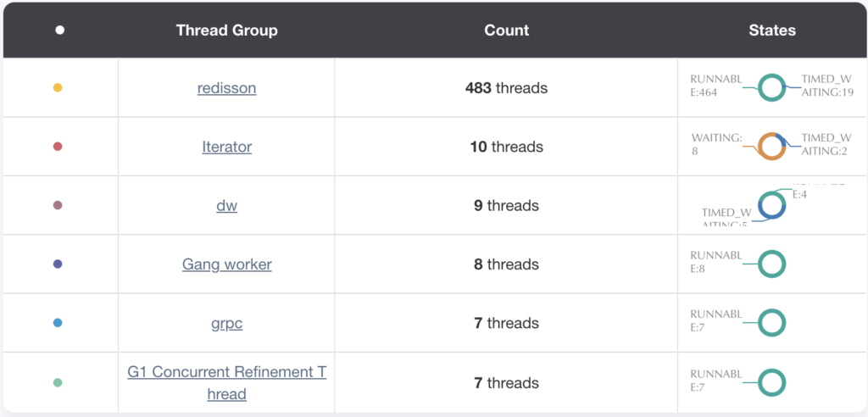This screenshot has width=868, height=417.
Task: Open the Iterator thread group link
Action: click(x=226, y=147)
